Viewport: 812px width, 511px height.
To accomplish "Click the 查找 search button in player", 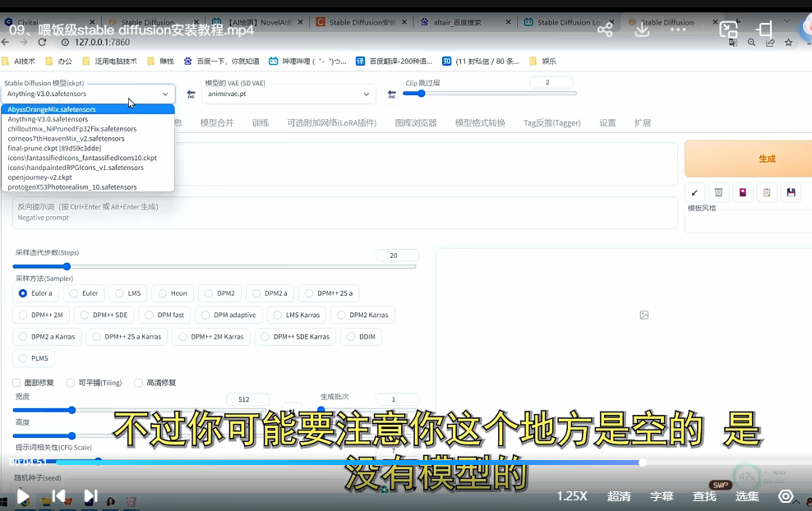I will (705, 496).
